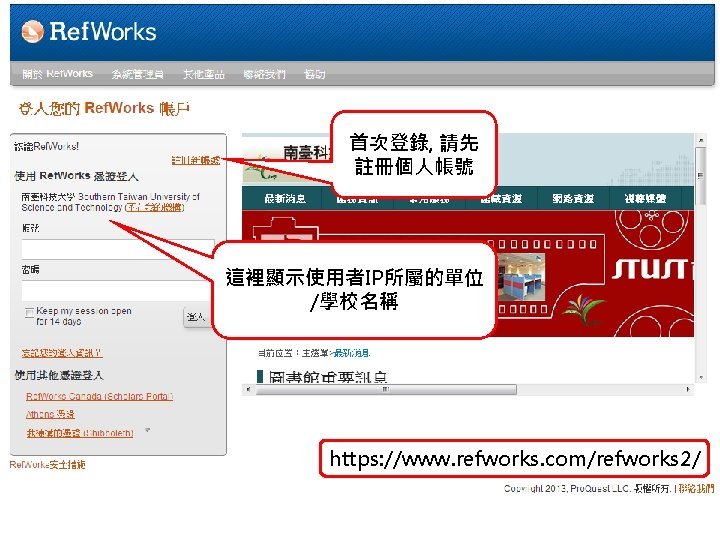Viewport: 720px width, 540px height.
Task: Focus the username input field
Action: (x=118, y=249)
